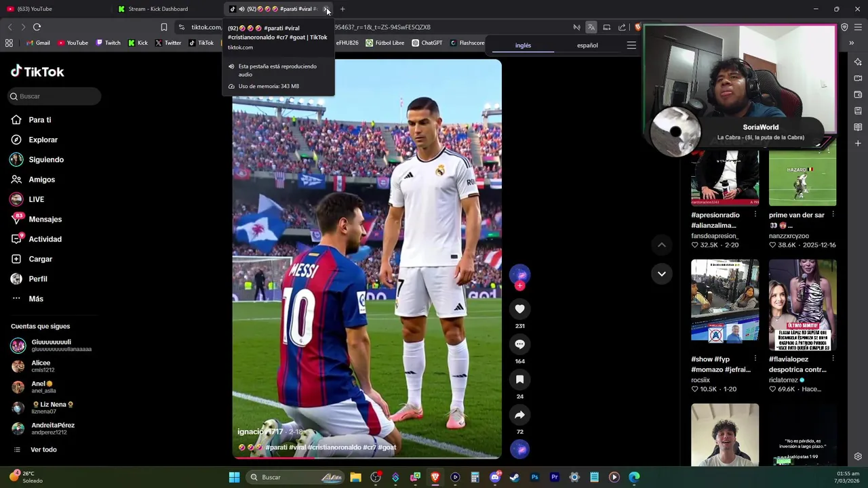This screenshot has width=868, height=488.
Task: Open Photoshop from the taskbar
Action: click(534, 477)
